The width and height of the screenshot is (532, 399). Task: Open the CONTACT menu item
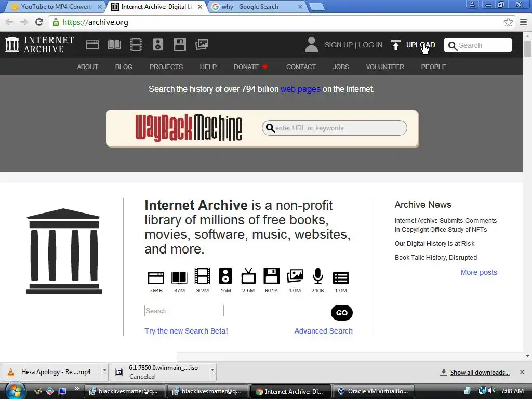pos(301,67)
